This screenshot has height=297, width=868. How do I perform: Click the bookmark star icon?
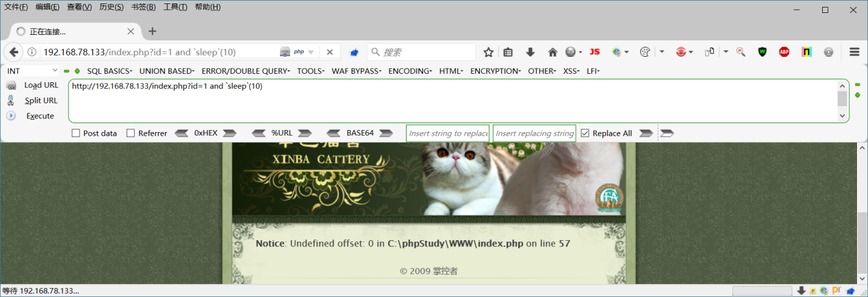click(489, 52)
